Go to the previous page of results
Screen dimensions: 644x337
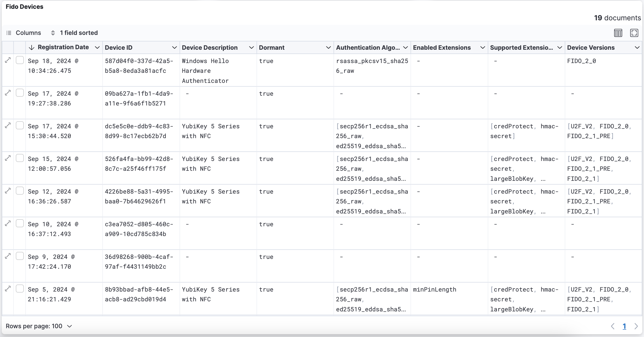point(613,326)
